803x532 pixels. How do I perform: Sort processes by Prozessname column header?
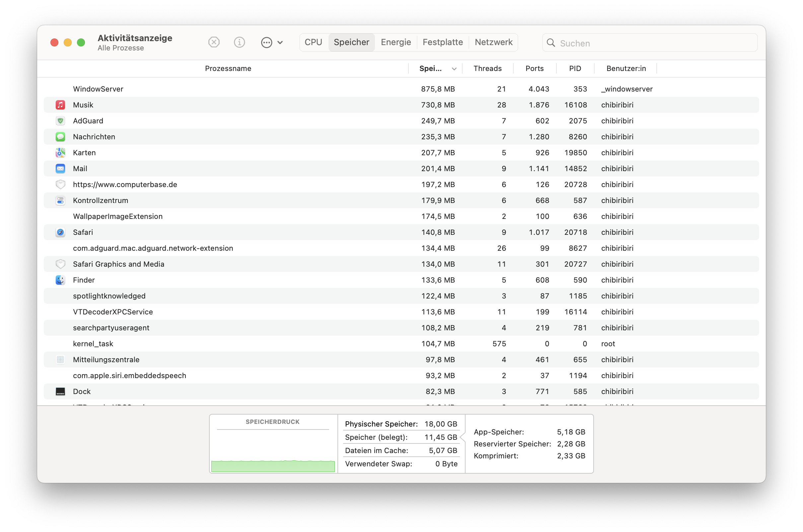coord(228,69)
